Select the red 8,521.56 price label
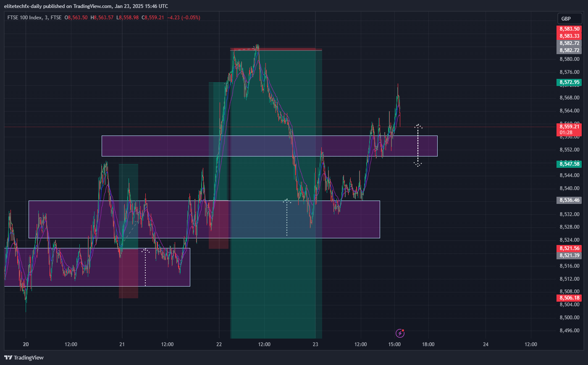Viewport: 588px width, 365px height. (x=569, y=248)
